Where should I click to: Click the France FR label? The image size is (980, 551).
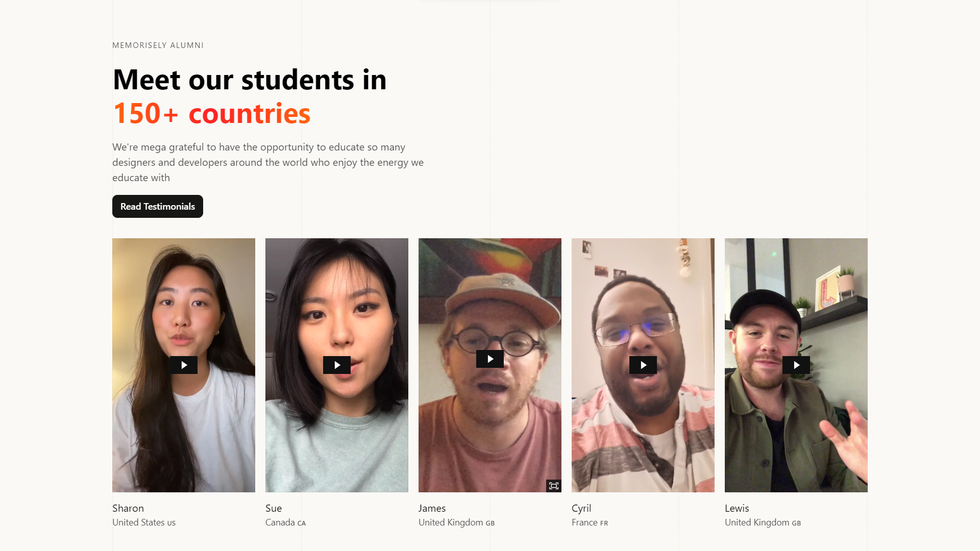[x=590, y=522]
